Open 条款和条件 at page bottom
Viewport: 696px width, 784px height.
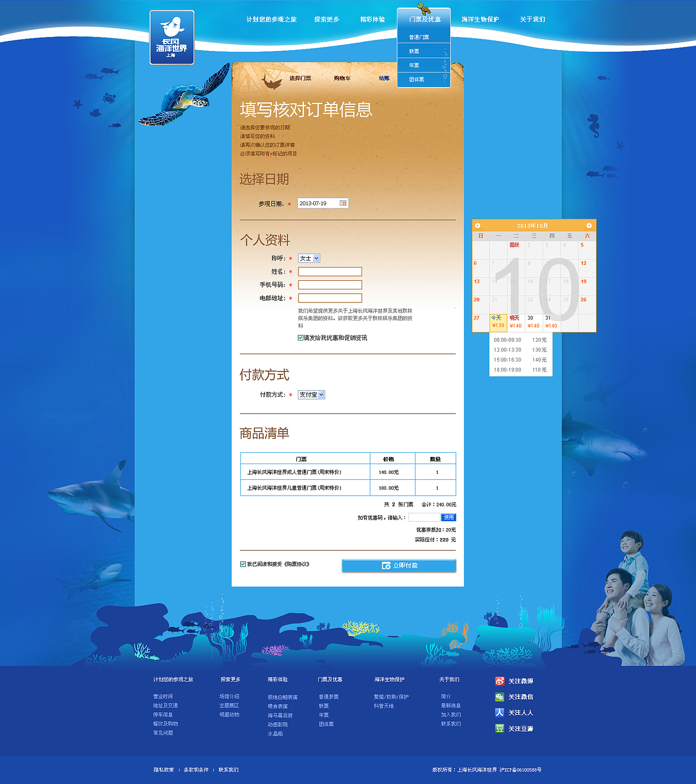coord(196,770)
